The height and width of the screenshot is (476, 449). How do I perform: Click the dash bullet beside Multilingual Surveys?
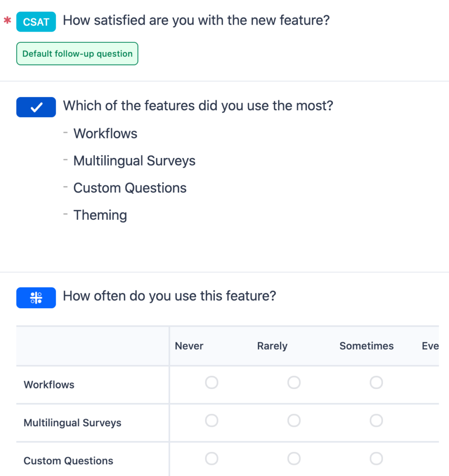click(x=66, y=159)
